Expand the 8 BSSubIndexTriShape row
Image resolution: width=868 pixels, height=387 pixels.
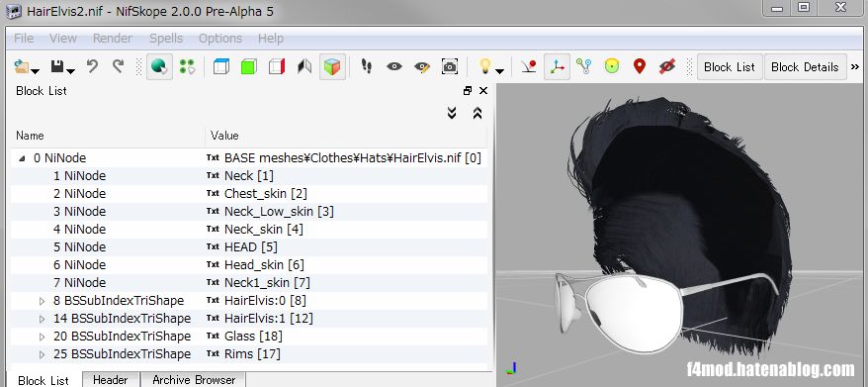[43, 301]
